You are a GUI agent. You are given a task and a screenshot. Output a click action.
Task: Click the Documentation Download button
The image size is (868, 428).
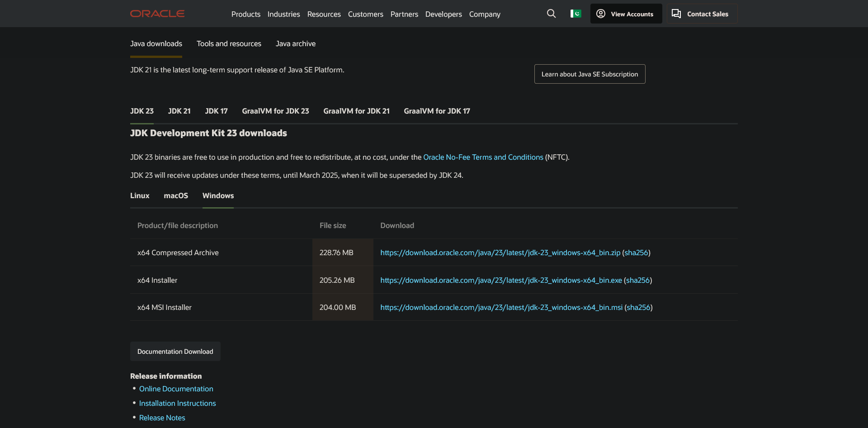175,352
